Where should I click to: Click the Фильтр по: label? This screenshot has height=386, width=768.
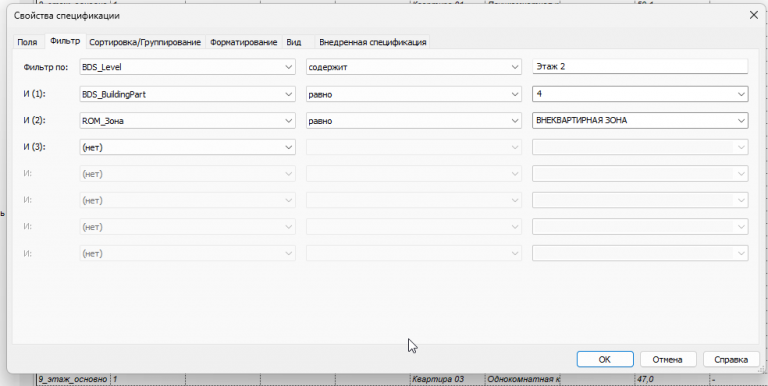click(46, 67)
